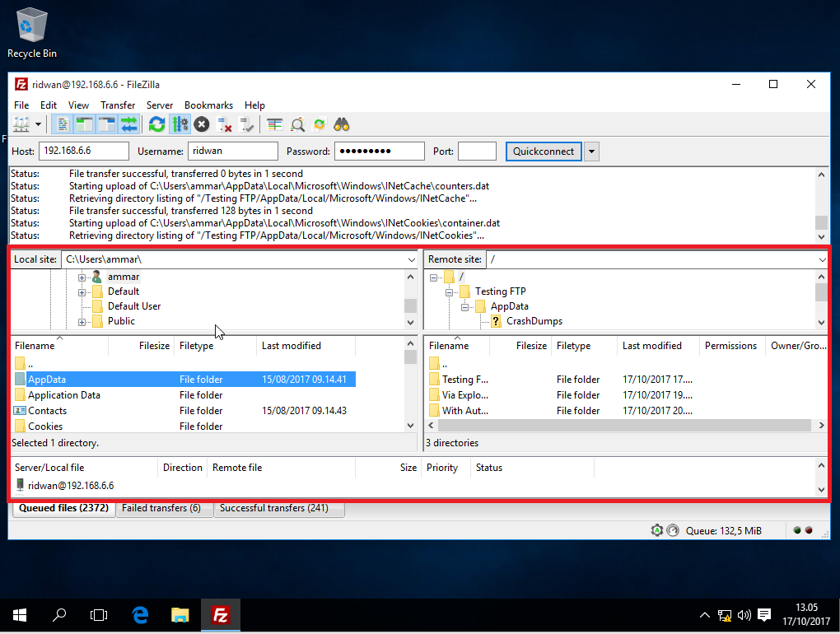Screen dimensions: 840x634
Task: Toggle synchronized browsing
Action: point(320,125)
